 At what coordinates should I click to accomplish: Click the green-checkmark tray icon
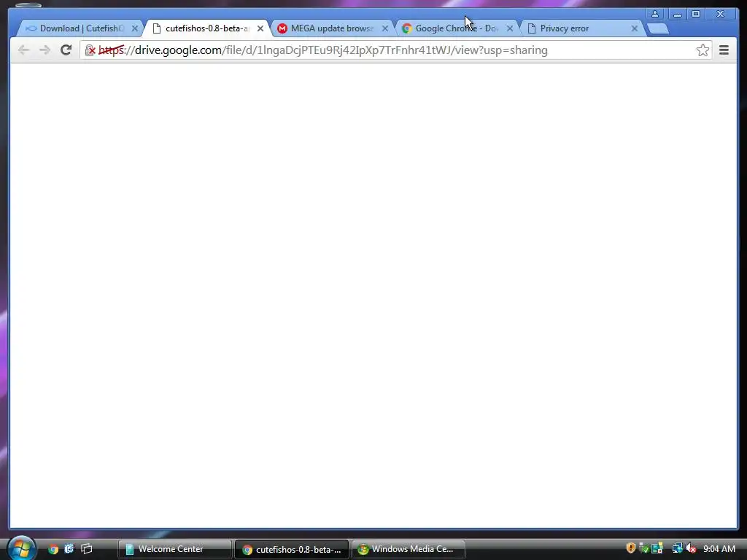643,548
